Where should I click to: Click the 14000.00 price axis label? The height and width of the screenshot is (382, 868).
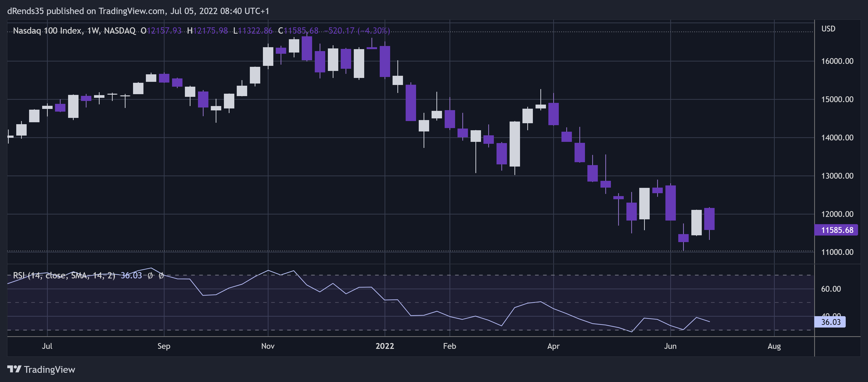tap(837, 138)
